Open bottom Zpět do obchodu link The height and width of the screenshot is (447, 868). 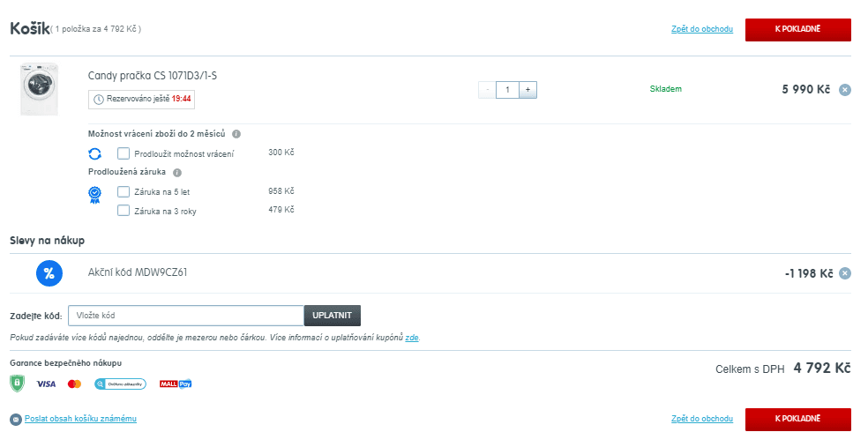point(702,419)
